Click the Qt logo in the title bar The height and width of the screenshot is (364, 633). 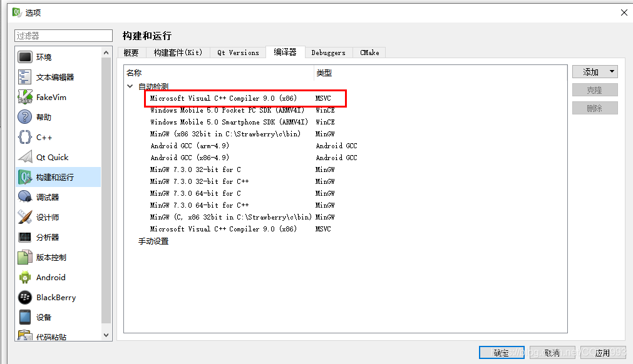point(16,12)
